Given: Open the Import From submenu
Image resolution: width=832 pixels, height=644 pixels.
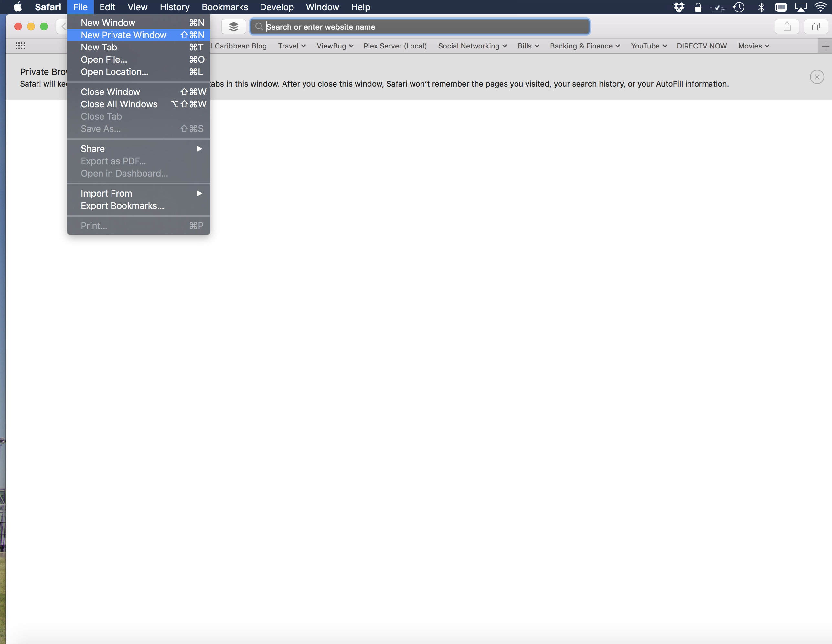Looking at the screenshot, I should 139,194.
